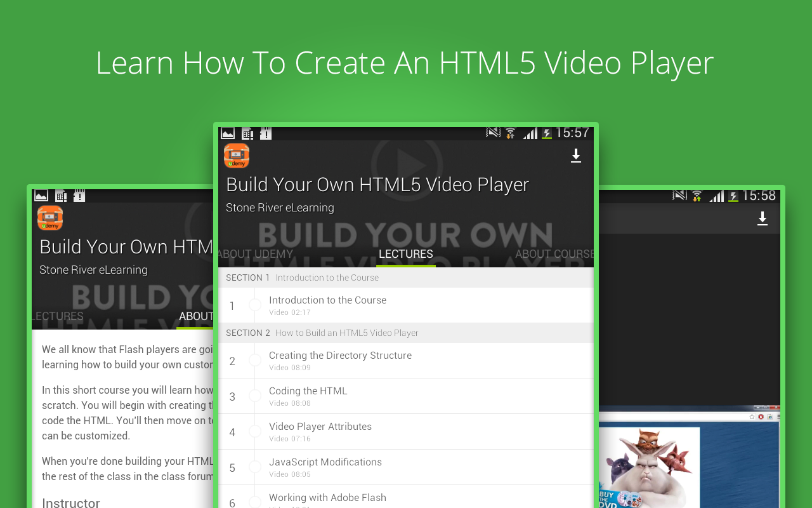Image resolution: width=812 pixels, height=508 pixels.
Task: Tap the muted sound icon in center phone status bar
Action: click(493, 133)
